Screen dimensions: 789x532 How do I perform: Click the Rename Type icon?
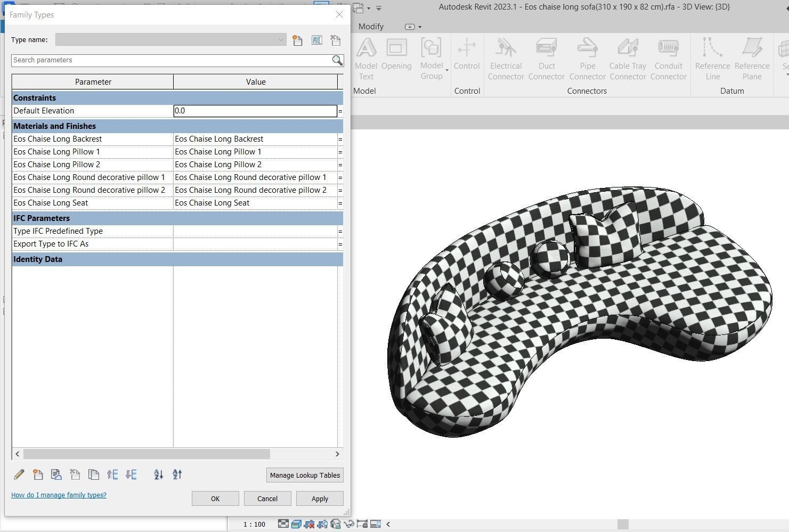[x=316, y=40]
